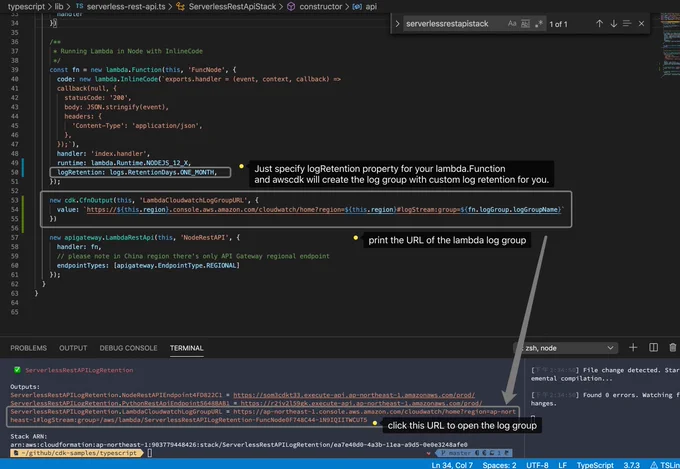Click 'runtime: lambda.Runtime.NODEJS_12_X' line
Viewport: 680px width, 469px height.
click(124, 163)
